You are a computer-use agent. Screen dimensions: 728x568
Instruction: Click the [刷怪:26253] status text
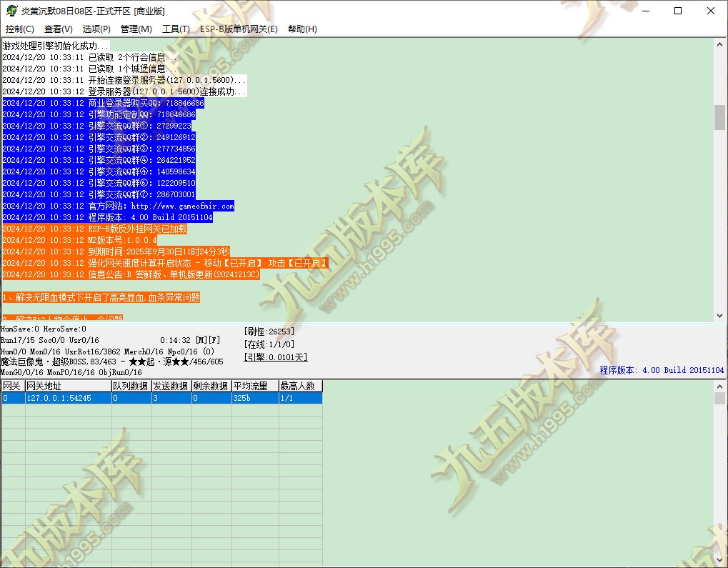click(269, 332)
